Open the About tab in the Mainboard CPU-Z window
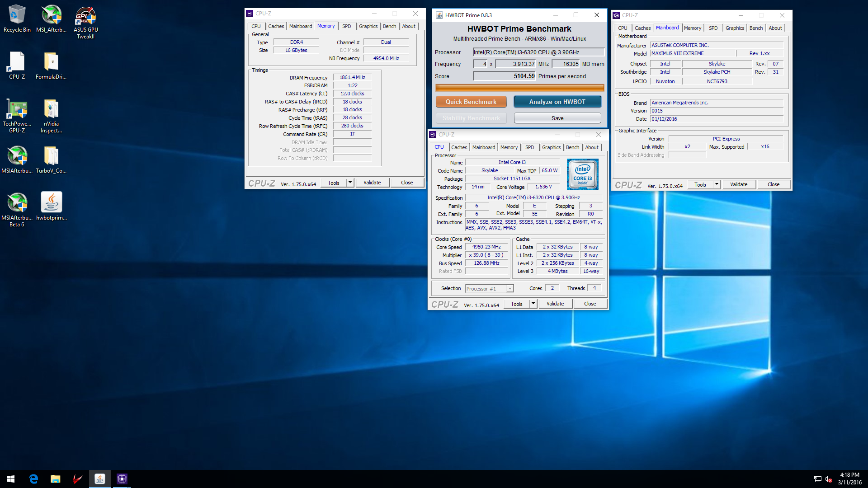The image size is (868, 488). [775, 28]
